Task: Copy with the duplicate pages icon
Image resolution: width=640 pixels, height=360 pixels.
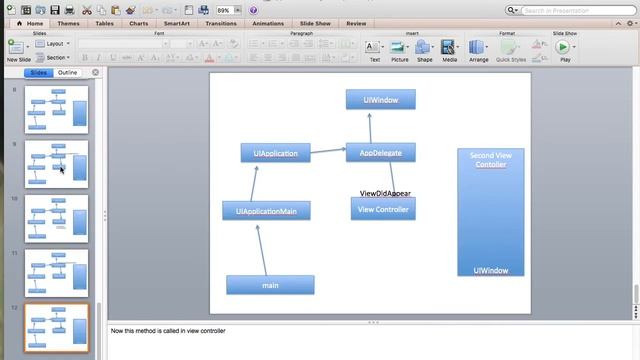Action: tap(101, 10)
